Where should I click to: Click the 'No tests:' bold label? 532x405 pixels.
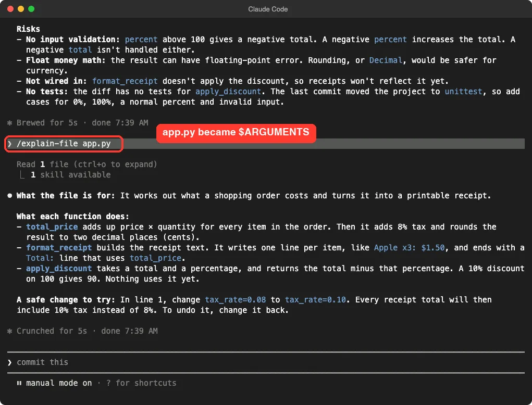tap(47, 92)
